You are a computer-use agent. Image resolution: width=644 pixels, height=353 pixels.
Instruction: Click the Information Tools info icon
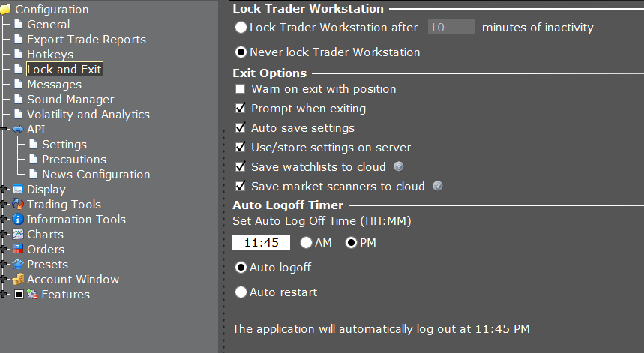(x=19, y=220)
